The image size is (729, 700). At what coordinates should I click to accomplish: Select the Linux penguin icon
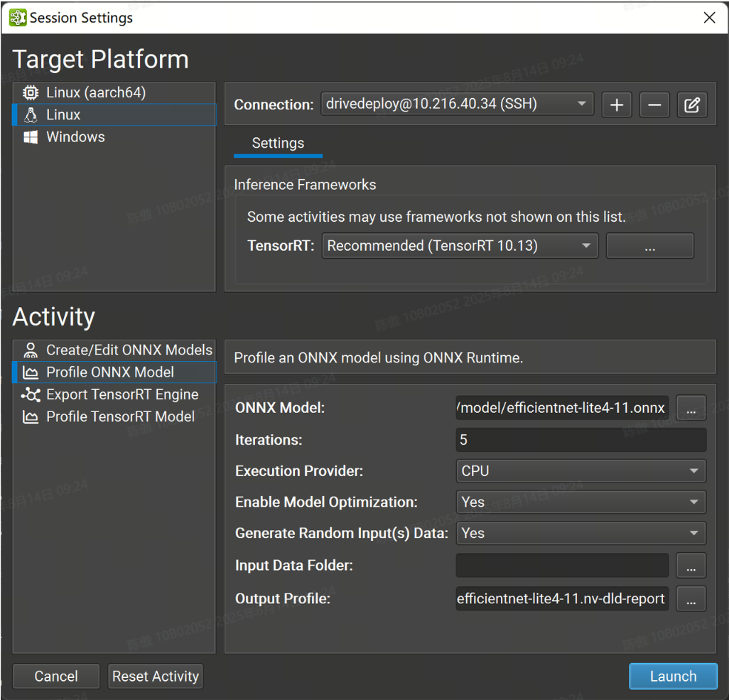point(31,115)
